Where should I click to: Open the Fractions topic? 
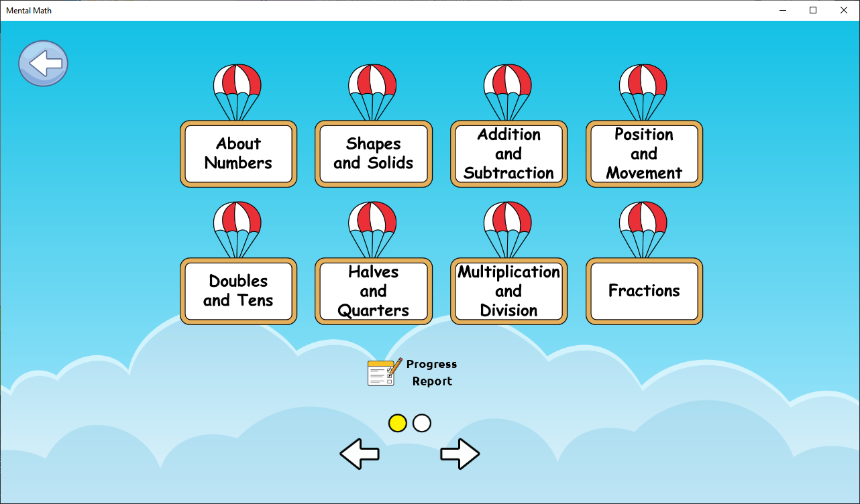point(644,291)
